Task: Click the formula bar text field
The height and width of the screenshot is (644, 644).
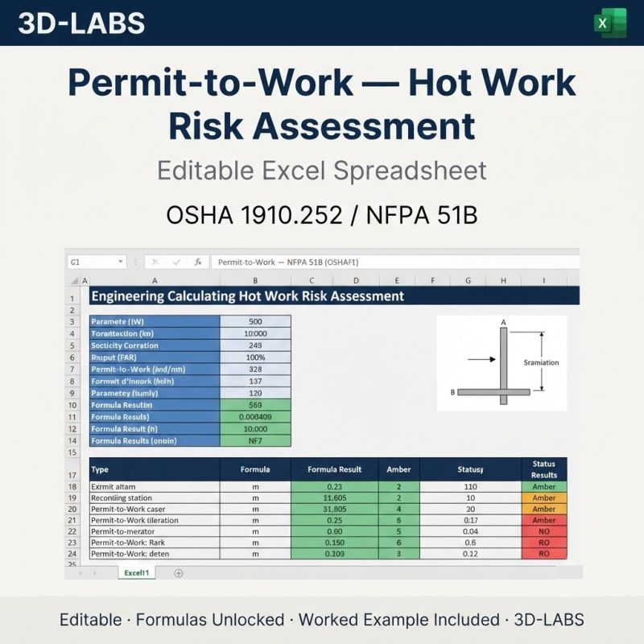Action: coord(395,262)
